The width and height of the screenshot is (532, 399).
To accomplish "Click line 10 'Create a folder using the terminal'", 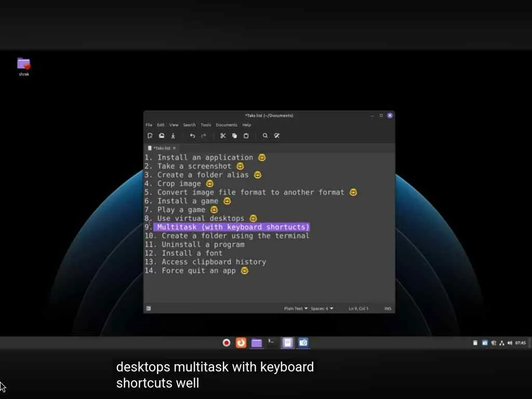I will (x=227, y=236).
